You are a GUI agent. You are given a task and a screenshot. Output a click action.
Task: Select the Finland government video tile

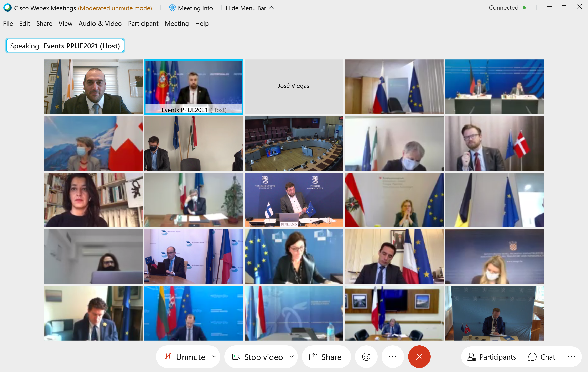294,200
